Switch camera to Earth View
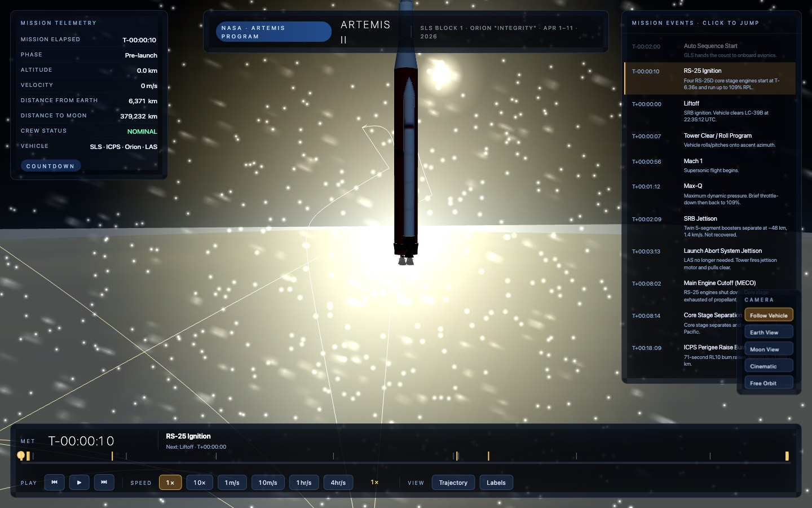Image resolution: width=812 pixels, height=508 pixels. pos(769,332)
